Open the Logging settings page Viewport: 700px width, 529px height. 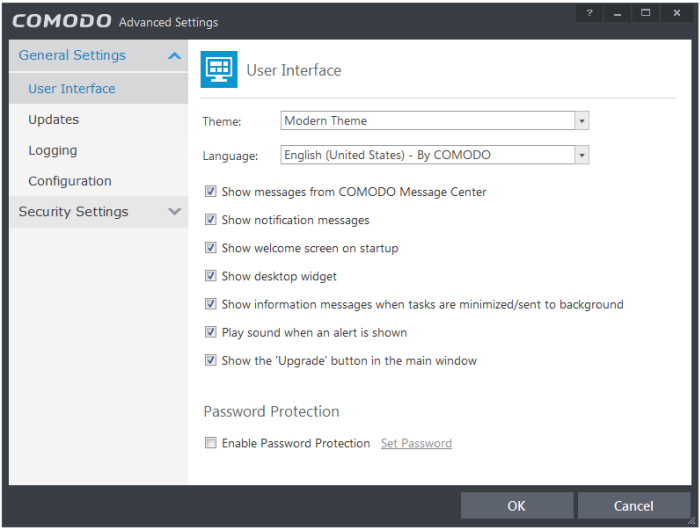tap(99, 150)
